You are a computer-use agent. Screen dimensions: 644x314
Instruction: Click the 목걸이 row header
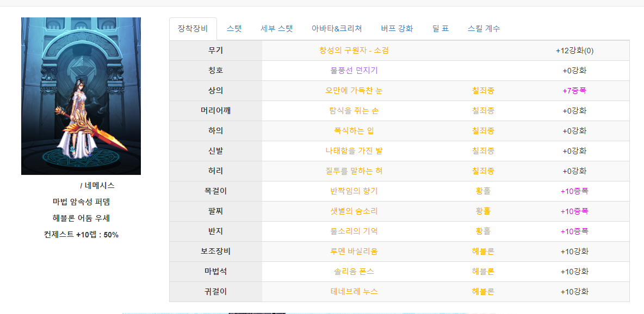pos(215,191)
